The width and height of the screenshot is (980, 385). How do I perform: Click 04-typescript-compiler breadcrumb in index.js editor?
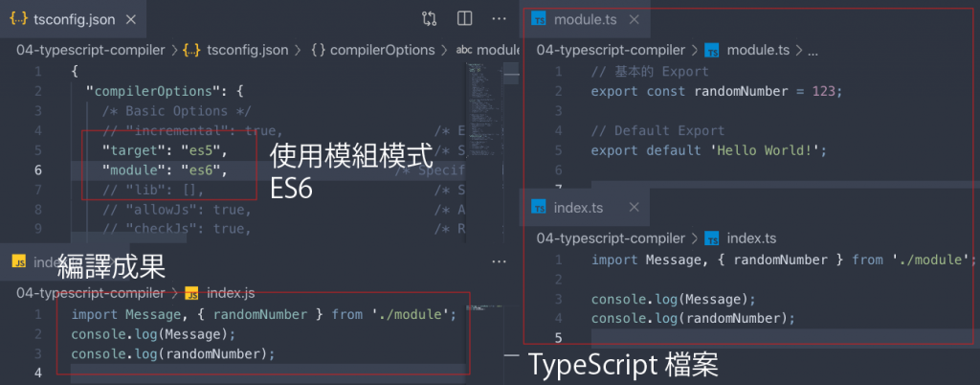point(90,293)
